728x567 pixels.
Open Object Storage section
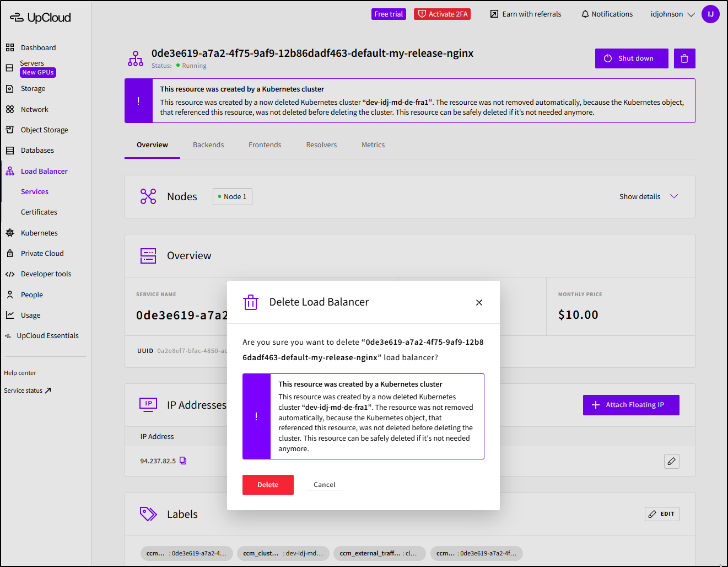coord(44,130)
